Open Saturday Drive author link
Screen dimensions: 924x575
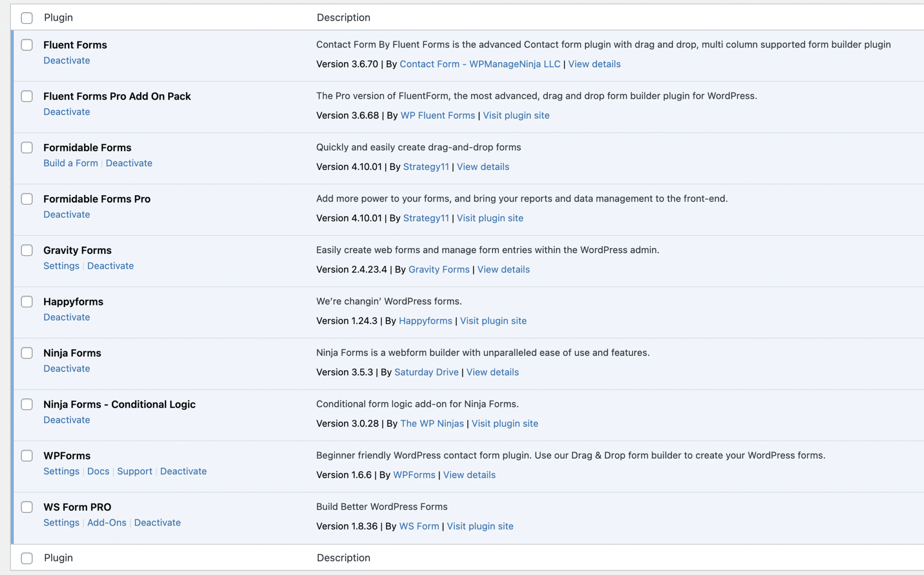(x=426, y=372)
